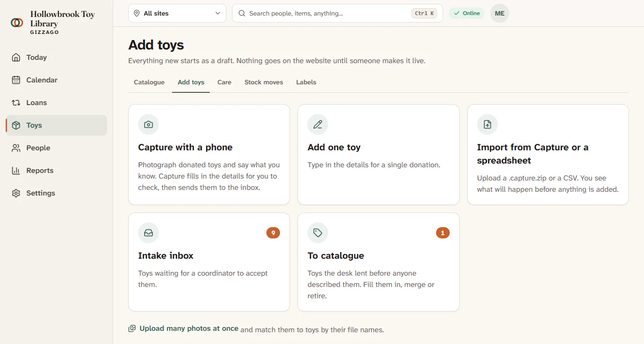Switch to the Catalogue tab
Screen dimensions: 644x344
pos(149,82)
